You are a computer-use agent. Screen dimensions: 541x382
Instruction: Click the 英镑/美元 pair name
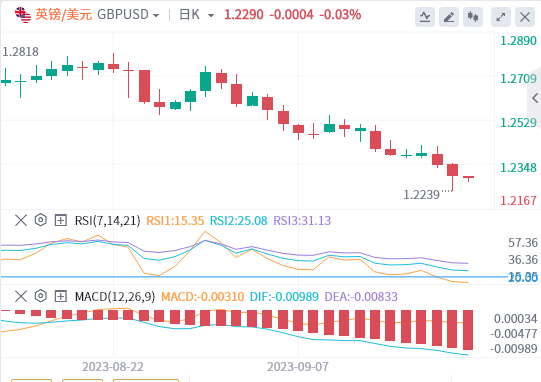click(63, 14)
